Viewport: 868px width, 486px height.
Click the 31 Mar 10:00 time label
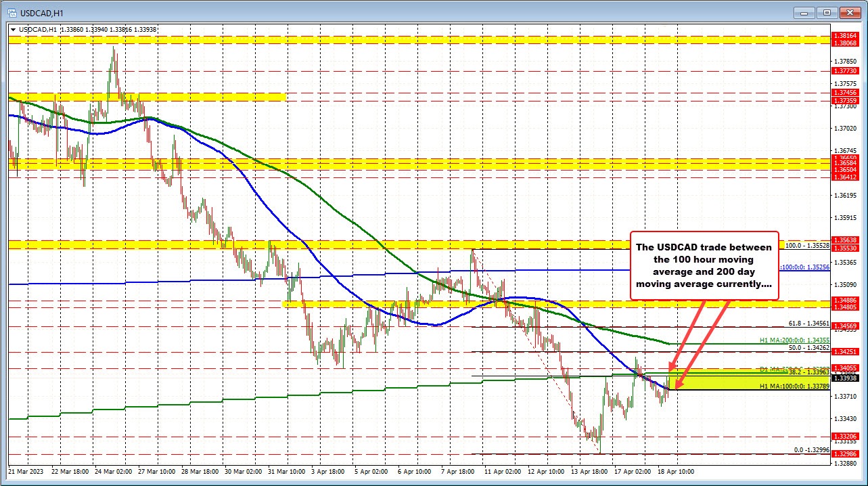[287, 470]
